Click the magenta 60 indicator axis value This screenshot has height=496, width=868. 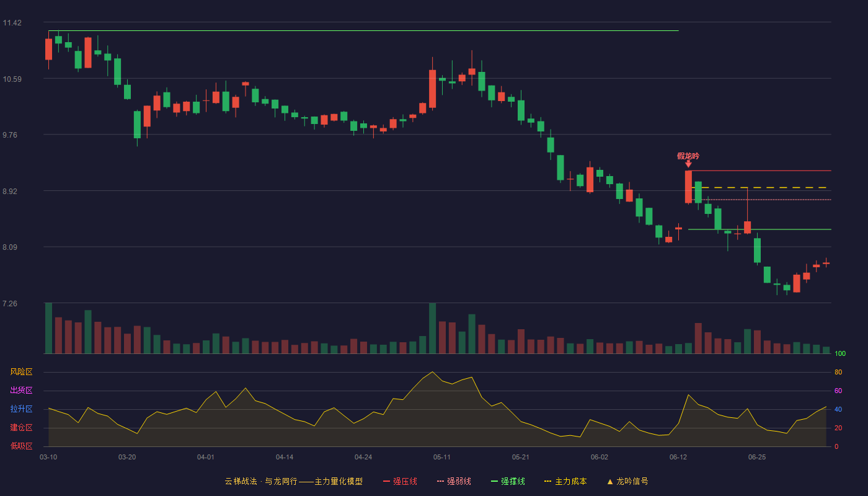click(x=838, y=391)
